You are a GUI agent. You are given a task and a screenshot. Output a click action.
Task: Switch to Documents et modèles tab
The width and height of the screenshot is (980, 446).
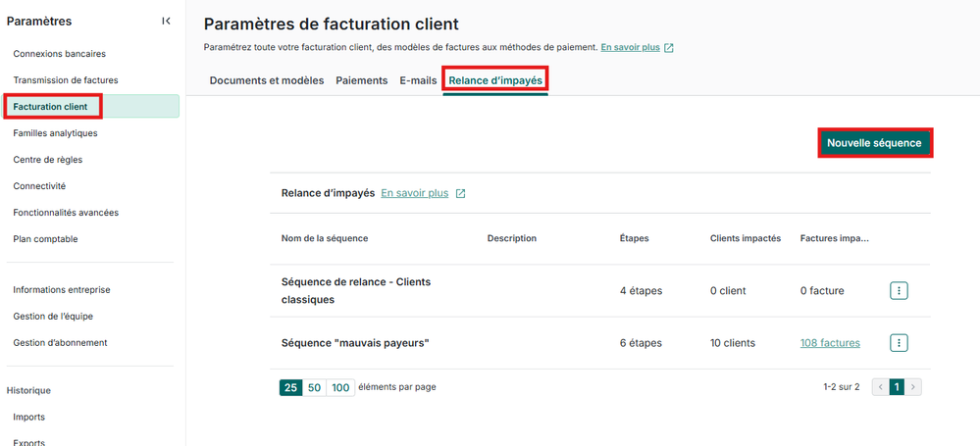266,80
